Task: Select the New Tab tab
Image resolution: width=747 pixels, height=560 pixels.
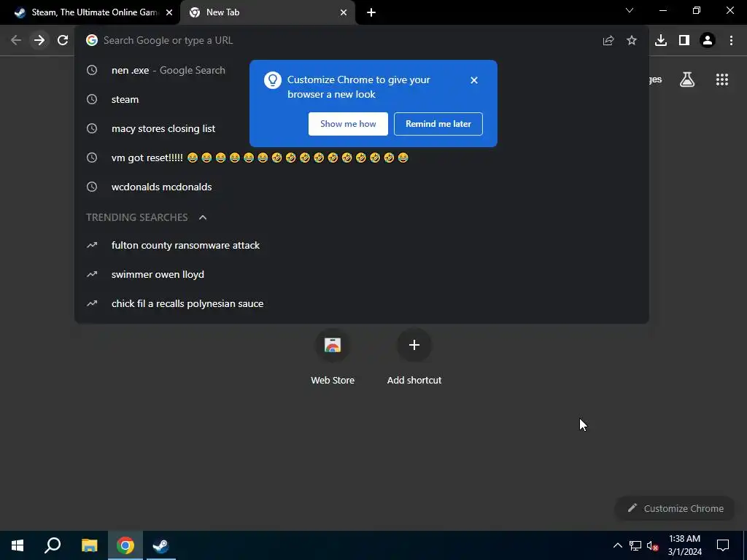Action: (x=268, y=12)
